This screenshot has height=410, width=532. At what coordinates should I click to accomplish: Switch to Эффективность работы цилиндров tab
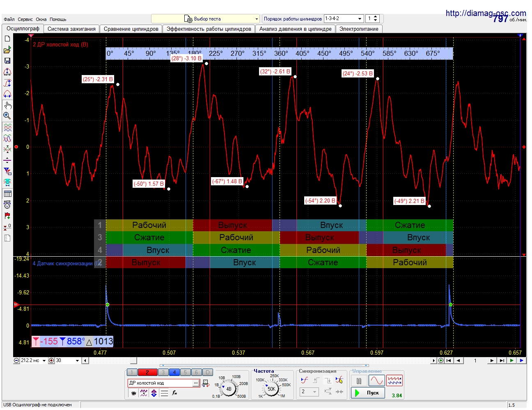209,29
